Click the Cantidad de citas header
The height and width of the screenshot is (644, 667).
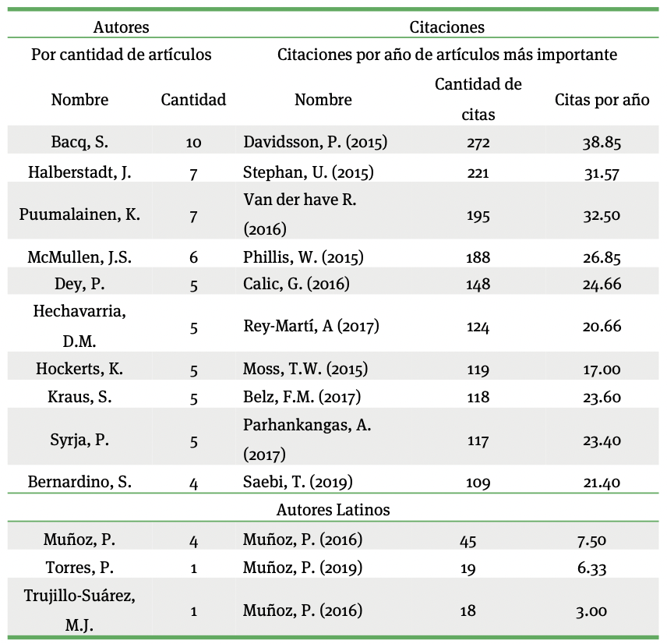pos(478,99)
